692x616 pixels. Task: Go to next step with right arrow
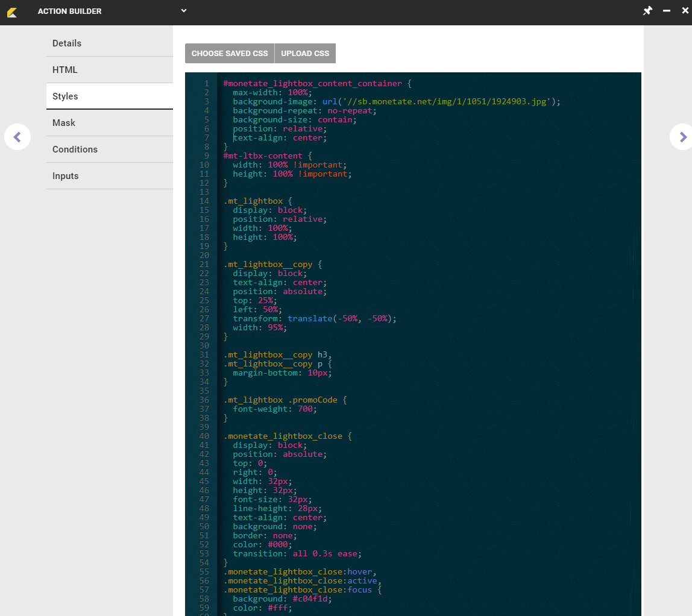(682, 137)
